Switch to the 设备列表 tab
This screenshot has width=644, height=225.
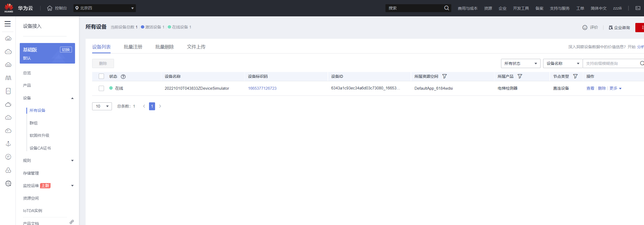point(101,47)
